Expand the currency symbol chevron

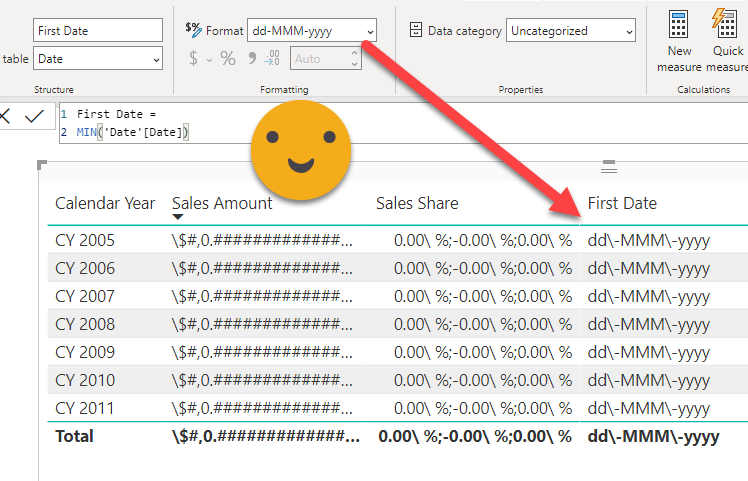(209, 60)
